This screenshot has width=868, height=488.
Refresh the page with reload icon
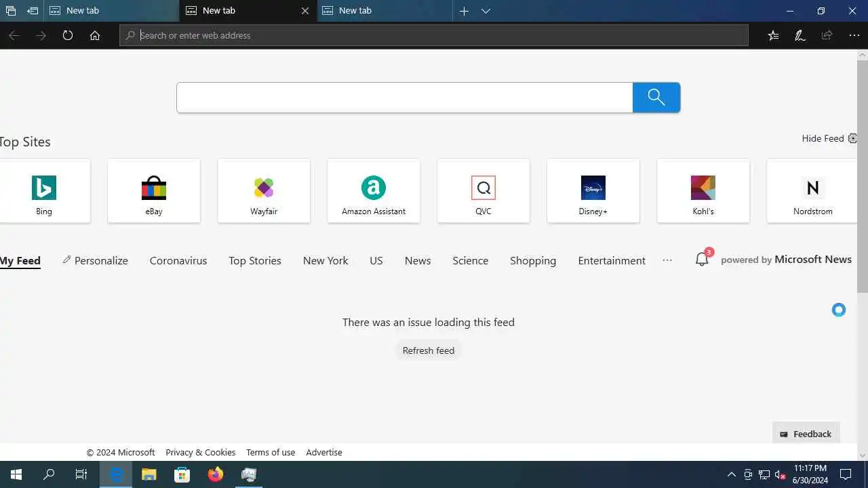68,35
